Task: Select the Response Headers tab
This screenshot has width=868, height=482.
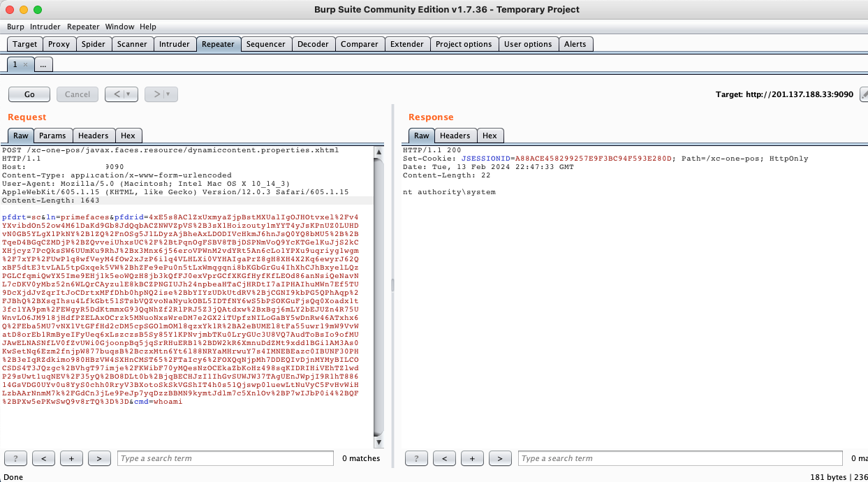Action: click(455, 136)
